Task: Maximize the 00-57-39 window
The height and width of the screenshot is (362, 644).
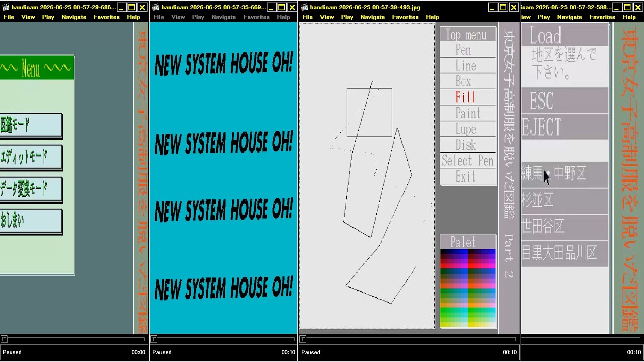Action: coord(503,7)
